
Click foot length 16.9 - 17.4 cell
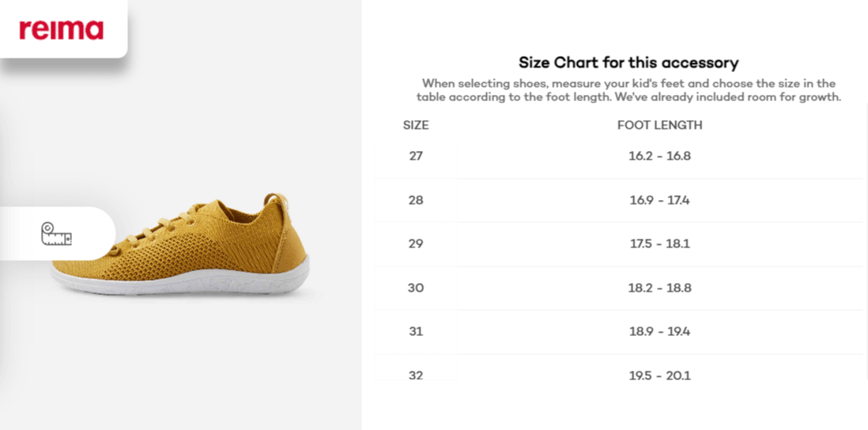[659, 200]
